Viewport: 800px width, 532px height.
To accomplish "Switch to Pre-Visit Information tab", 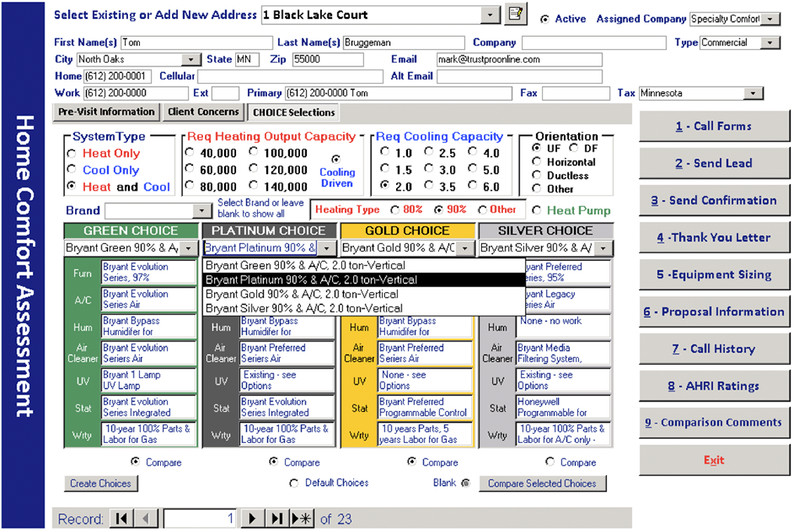I will click(106, 112).
